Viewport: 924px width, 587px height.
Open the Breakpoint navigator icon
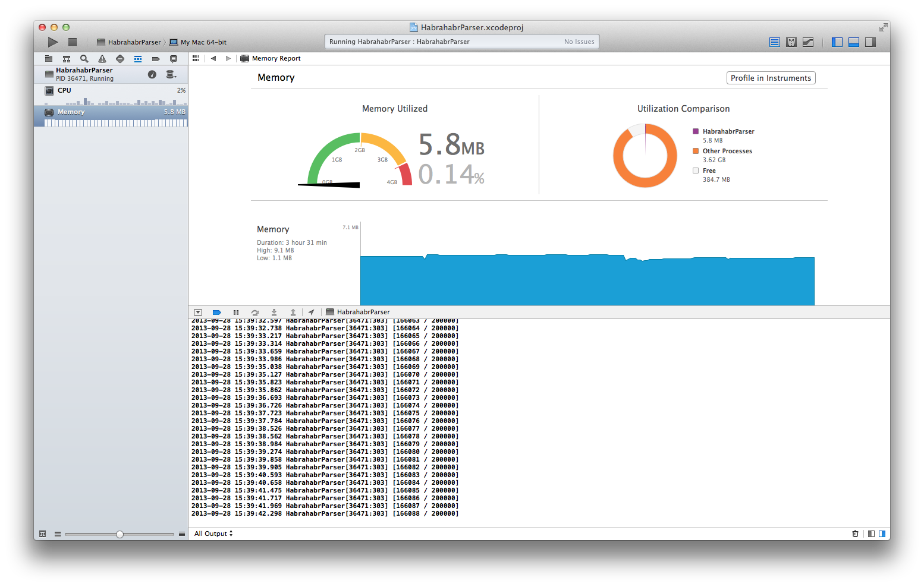tap(156, 59)
